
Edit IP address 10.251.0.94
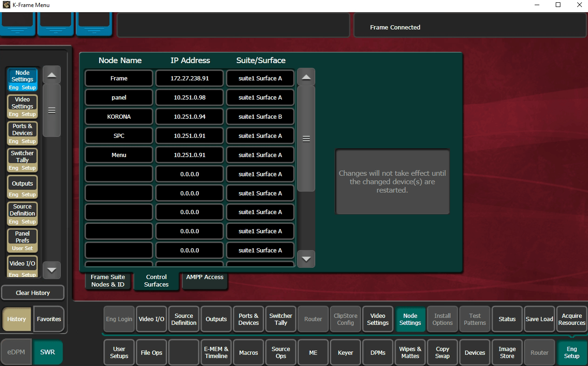coord(189,117)
